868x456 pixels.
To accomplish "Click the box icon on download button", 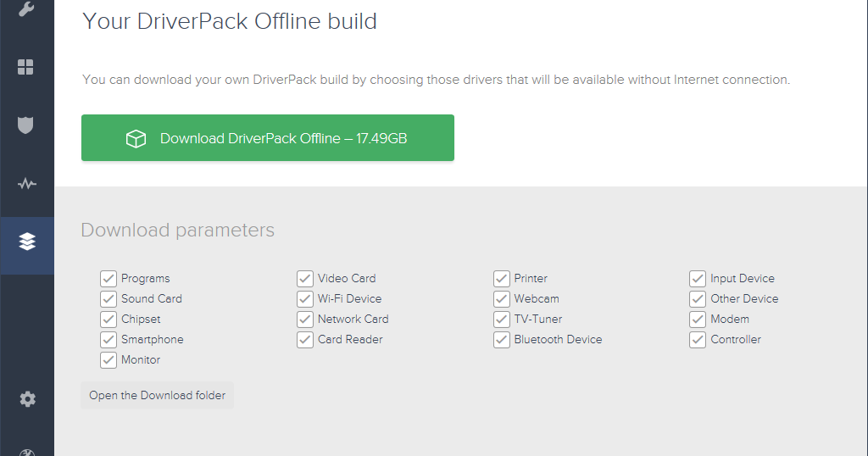I will (136, 138).
